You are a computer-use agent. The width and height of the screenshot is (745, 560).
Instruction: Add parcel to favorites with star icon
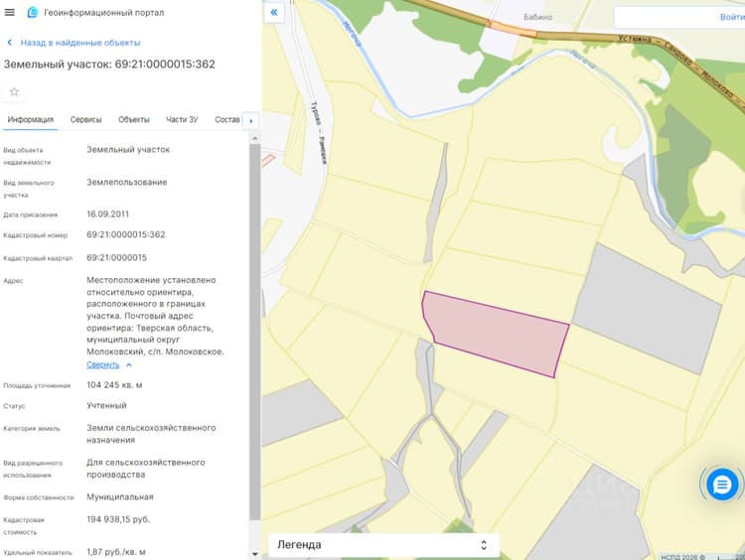[x=14, y=91]
